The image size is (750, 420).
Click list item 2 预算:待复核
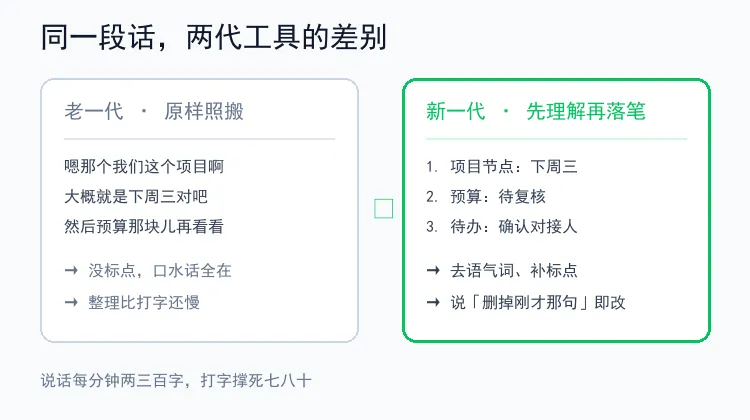point(485,197)
